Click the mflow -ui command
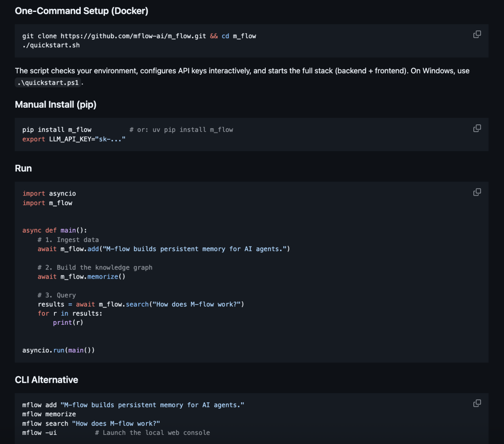Image resolution: width=504 pixels, height=444 pixels. point(39,433)
